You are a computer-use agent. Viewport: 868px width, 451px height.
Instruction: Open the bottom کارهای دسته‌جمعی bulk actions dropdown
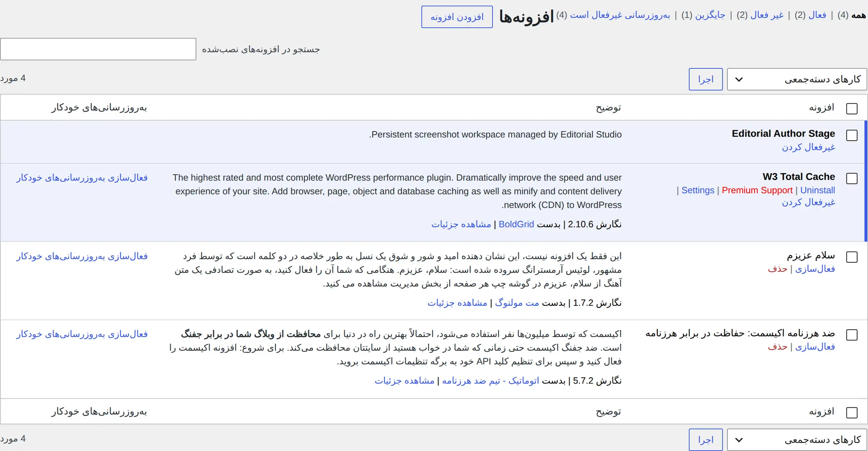pyautogui.click(x=797, y=440)
